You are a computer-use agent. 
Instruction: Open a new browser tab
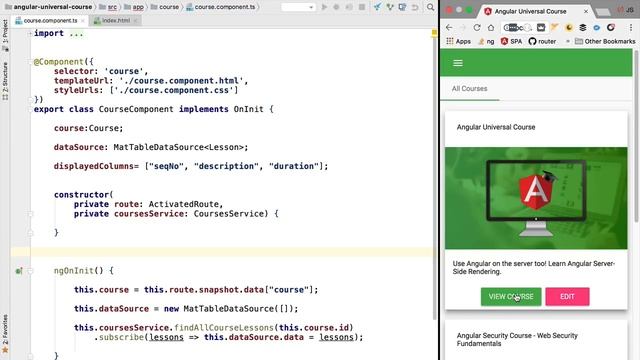pyautogui.click(x=603, y=12)
